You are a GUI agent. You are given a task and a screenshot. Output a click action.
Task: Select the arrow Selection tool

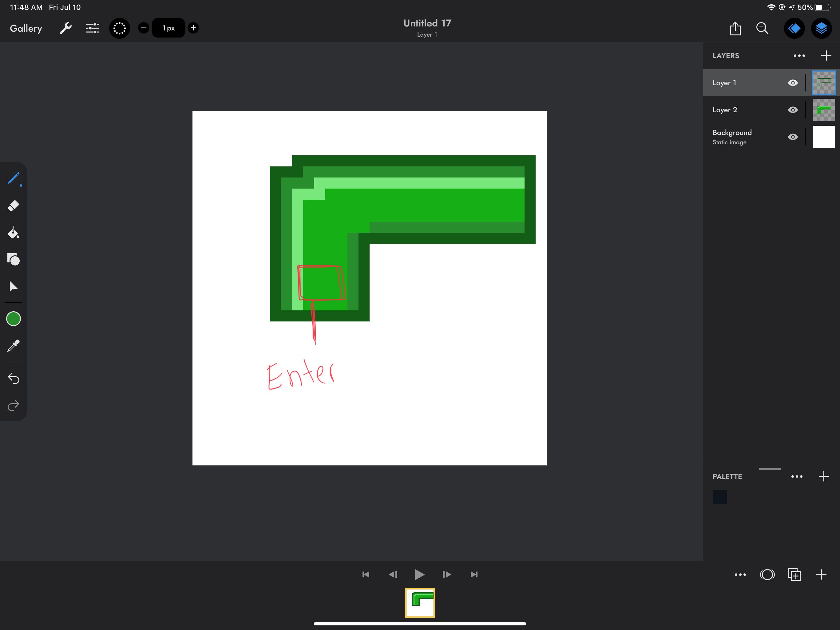(x=13, y=286)
